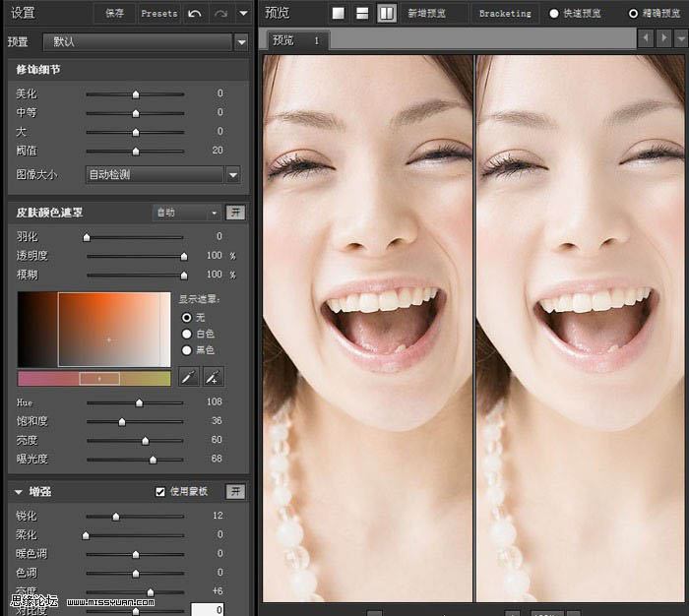Switch to the 预览 1 tab
Image resolution: width=689 pixels, height=616 pixels.
[x=296, y=40]
